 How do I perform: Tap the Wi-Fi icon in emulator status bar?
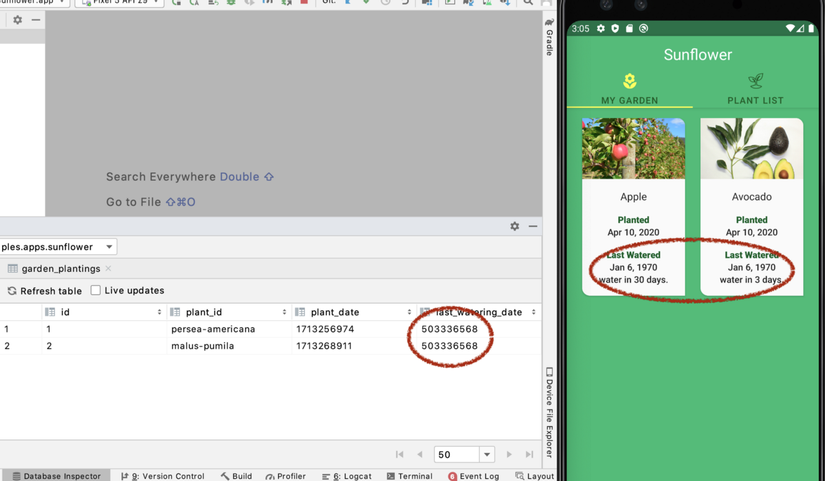click(790, 28)
